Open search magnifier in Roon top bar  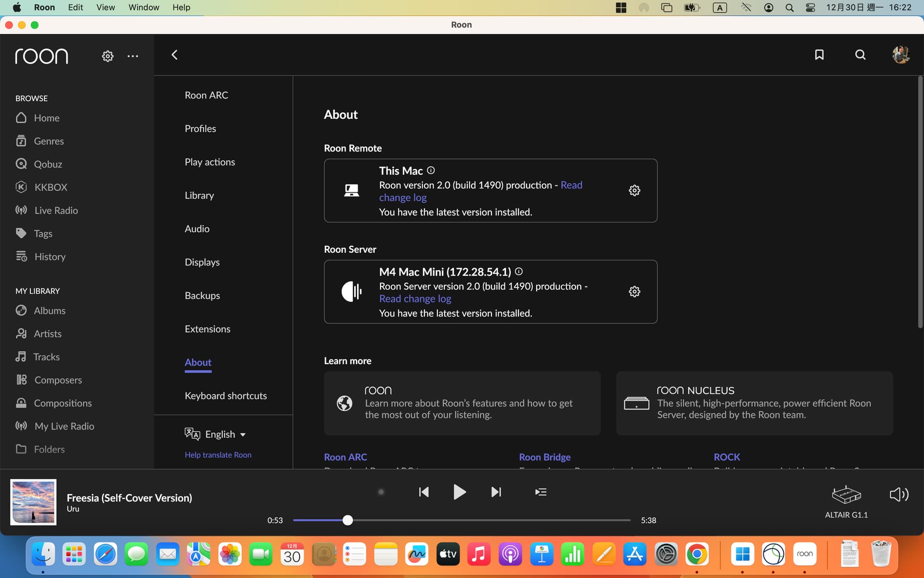(860, 54)
